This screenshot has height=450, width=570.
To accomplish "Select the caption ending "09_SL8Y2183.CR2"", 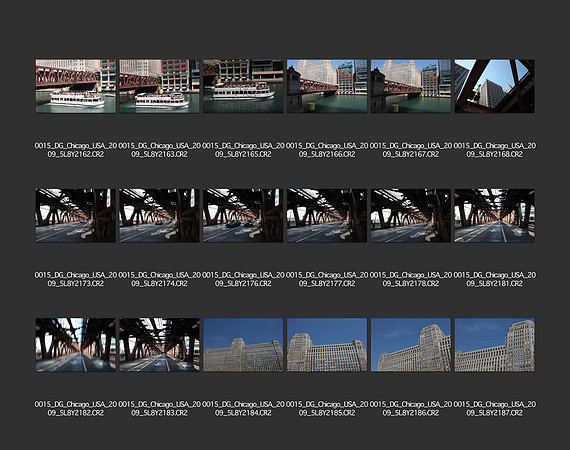I will (x=160, y=409).
